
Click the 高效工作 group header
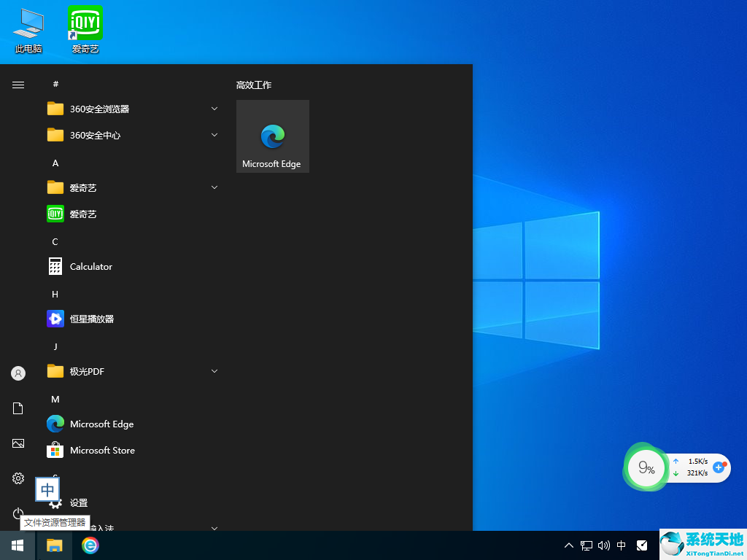pos(254,85)
